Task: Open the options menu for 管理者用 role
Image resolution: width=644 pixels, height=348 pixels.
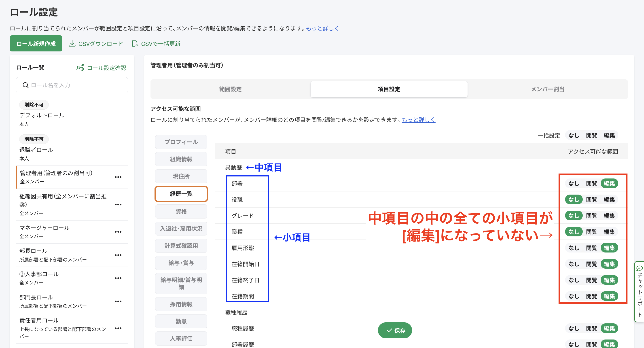Action: coord(118,177)
